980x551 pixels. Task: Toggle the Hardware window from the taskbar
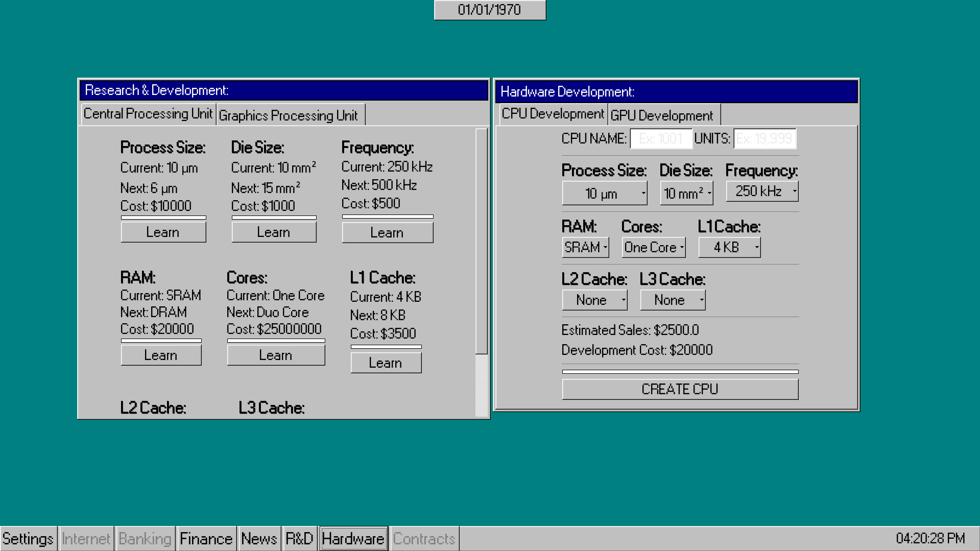pos(353,539)
